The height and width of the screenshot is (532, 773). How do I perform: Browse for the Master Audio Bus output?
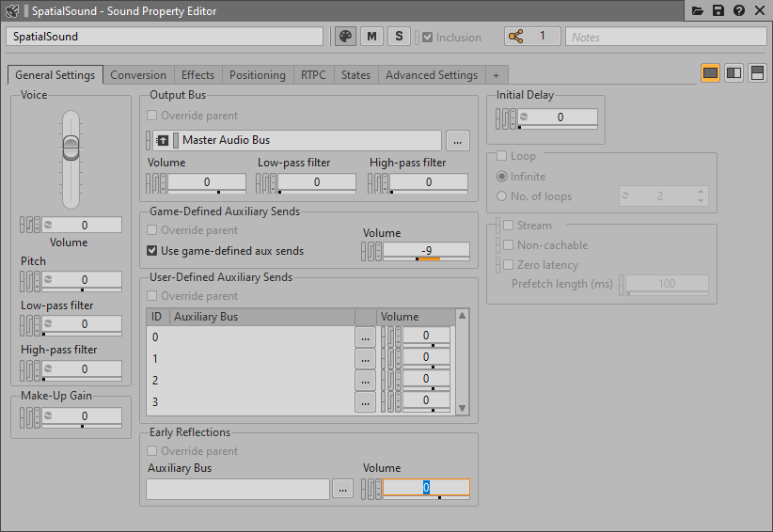pyautogui.click(x=457, y=141)
